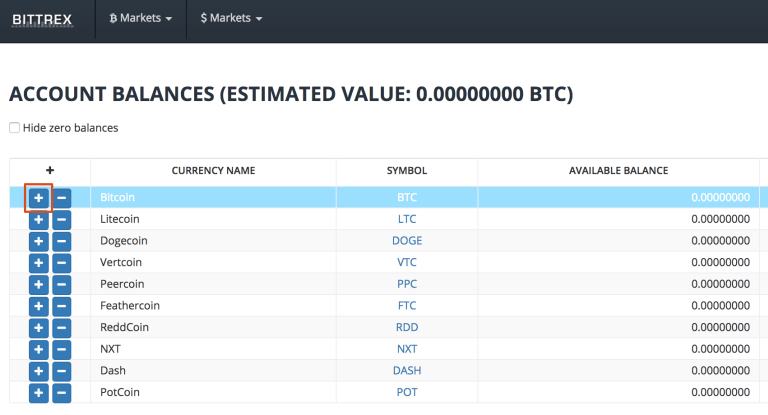This screenshot has height=415, width=768.
Task: Open withdraw minus icon for Dogecoin
Action: [x=62, y=242]
